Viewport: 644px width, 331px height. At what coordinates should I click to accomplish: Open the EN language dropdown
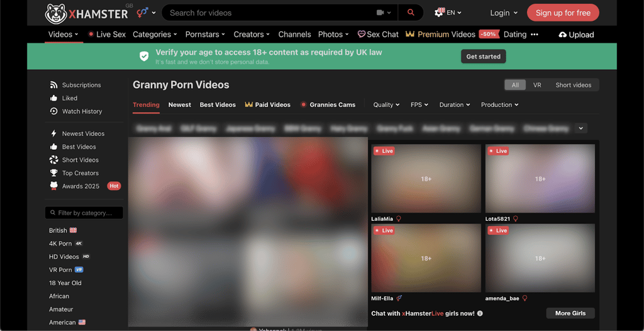(454, 13)
